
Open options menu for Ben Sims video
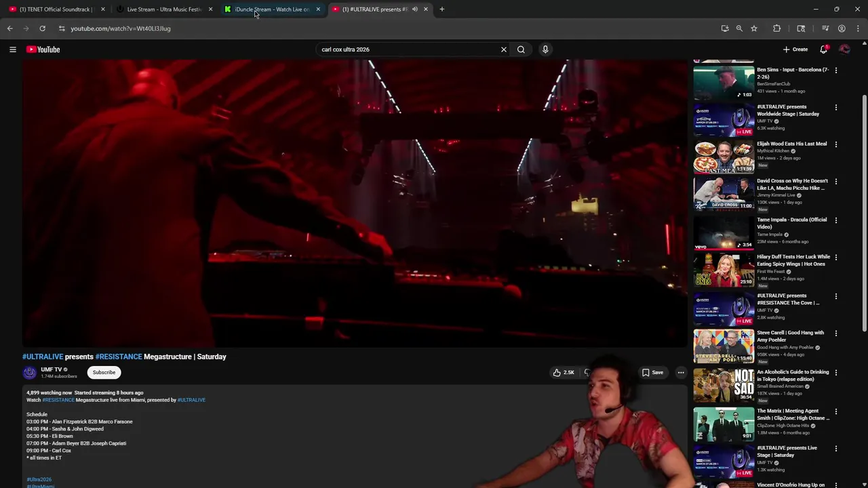click(835, 70)
